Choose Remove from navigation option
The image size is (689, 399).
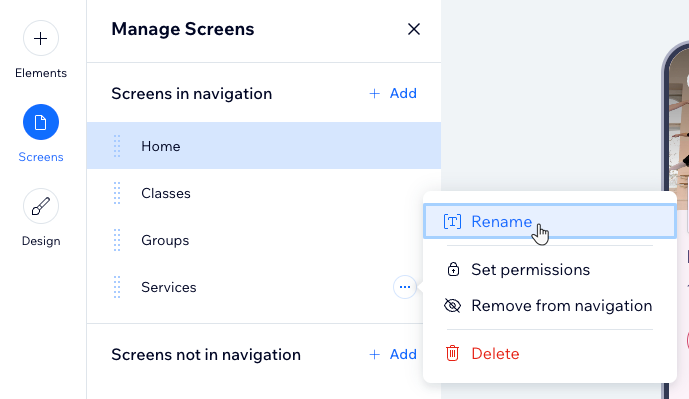[x=549, y=305]
